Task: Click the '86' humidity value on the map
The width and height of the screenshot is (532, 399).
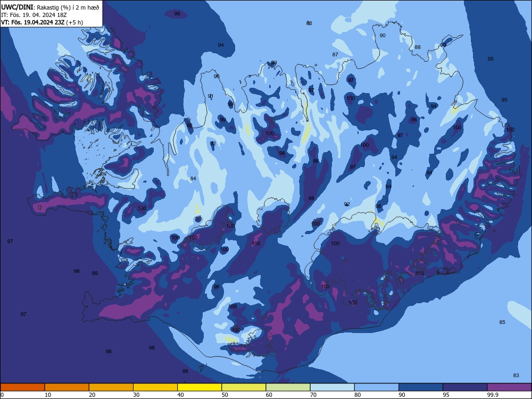Action: [x=309, y=23]
